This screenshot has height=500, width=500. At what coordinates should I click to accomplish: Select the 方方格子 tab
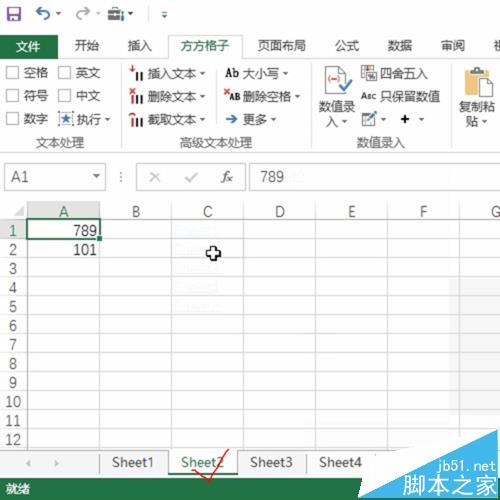[x=205, y=46]
